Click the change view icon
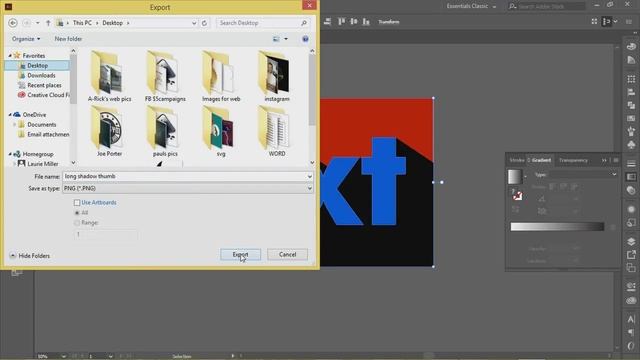The height and width of the screenshot is (360, 640). pyautogui.click(x=276, y=39)
